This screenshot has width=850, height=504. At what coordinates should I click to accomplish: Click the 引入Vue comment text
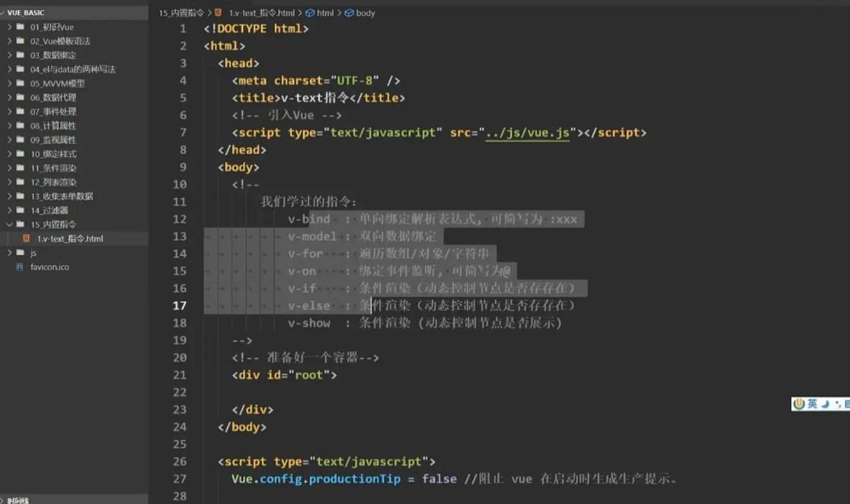click(290, 115)
